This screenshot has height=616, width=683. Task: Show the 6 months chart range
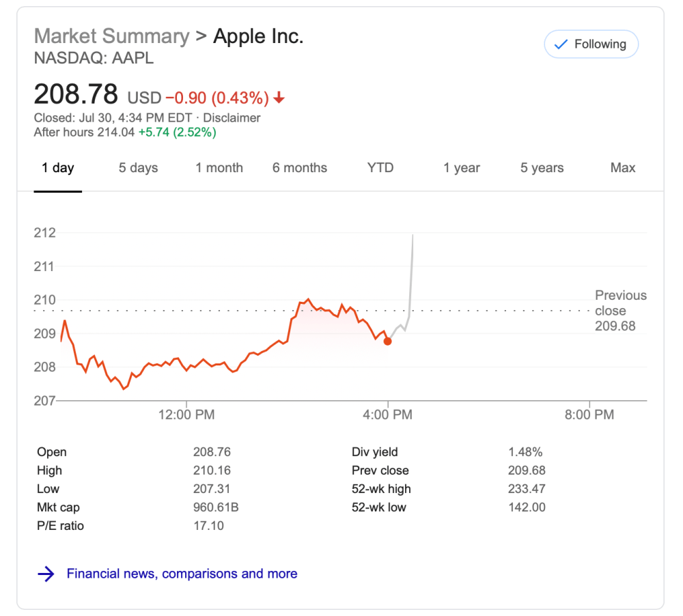coord(300,168)
